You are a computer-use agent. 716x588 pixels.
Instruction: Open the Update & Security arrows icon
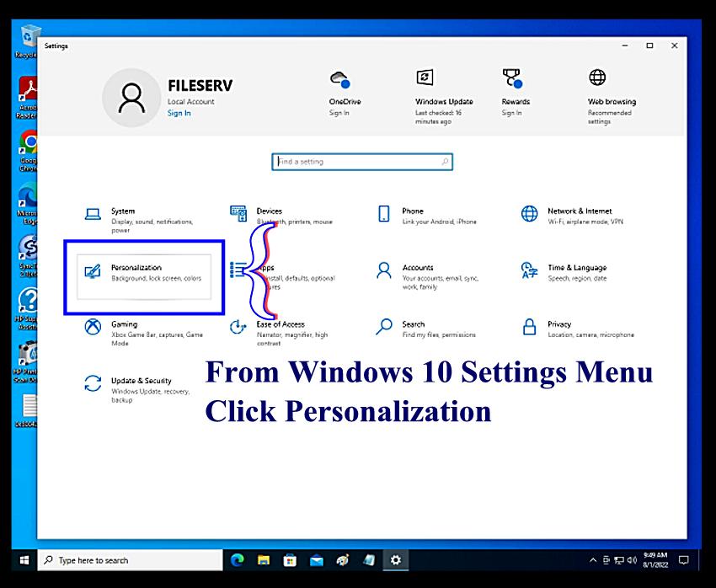pos(94,383)
